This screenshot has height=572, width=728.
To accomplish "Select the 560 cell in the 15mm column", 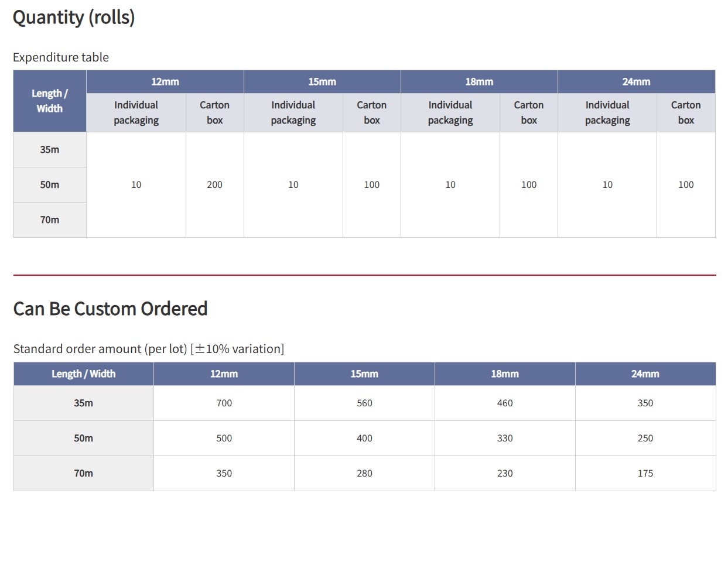I will coord(364,403).
